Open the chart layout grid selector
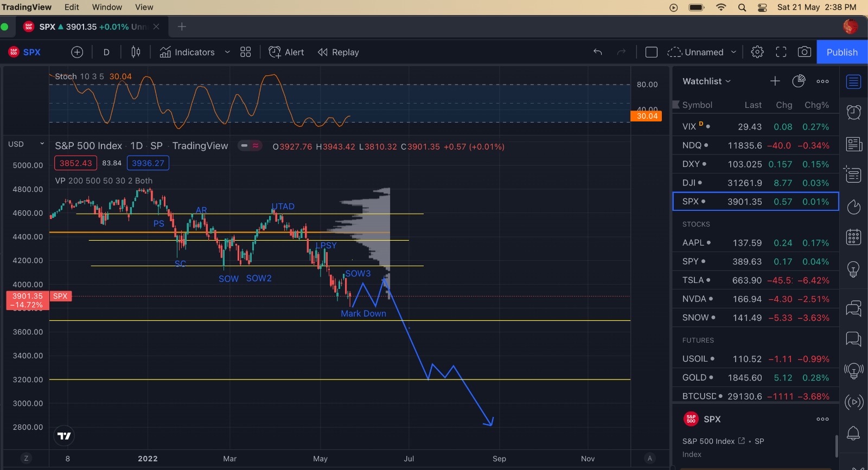The image size is (868, 470). coord(246,52)
